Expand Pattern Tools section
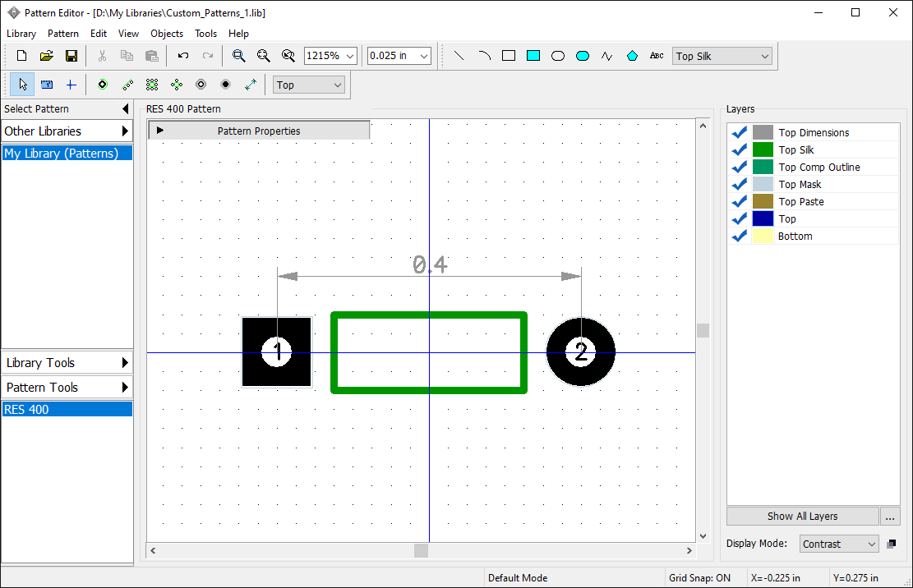 coord(67,388)
